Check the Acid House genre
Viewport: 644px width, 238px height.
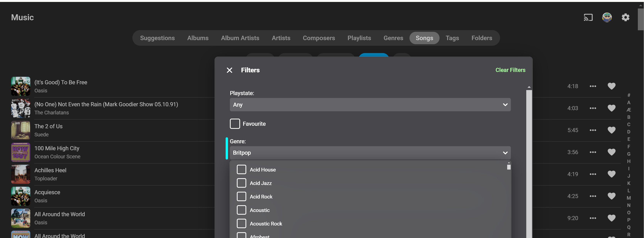point(241,170)
